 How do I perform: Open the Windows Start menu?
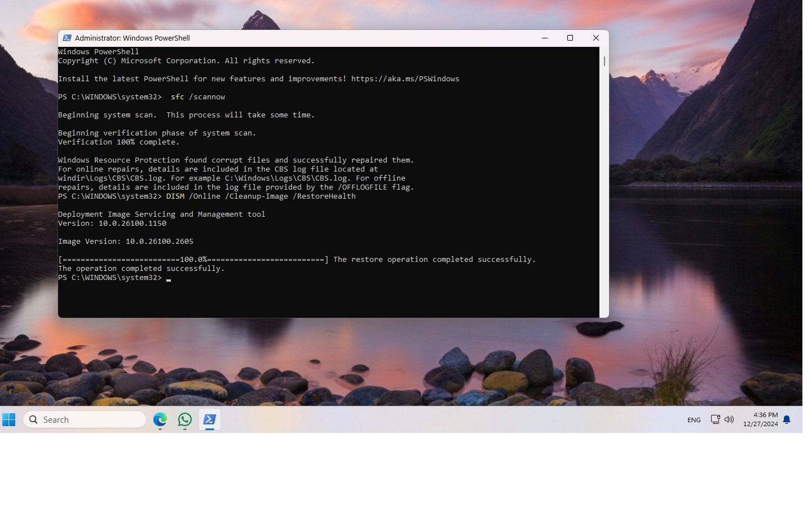pos(8,419)
